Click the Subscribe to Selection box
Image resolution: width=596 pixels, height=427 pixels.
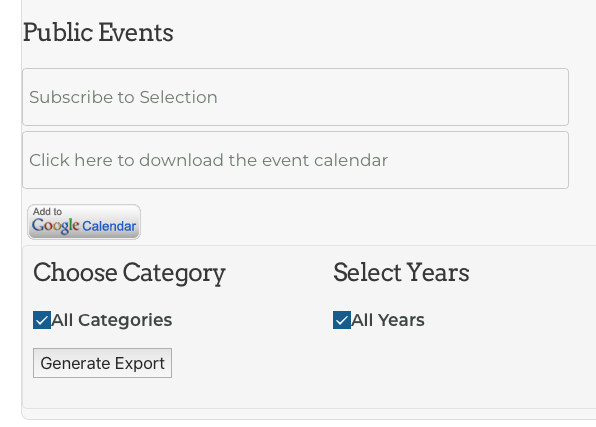pyautogui.click(x=295, y=97)
